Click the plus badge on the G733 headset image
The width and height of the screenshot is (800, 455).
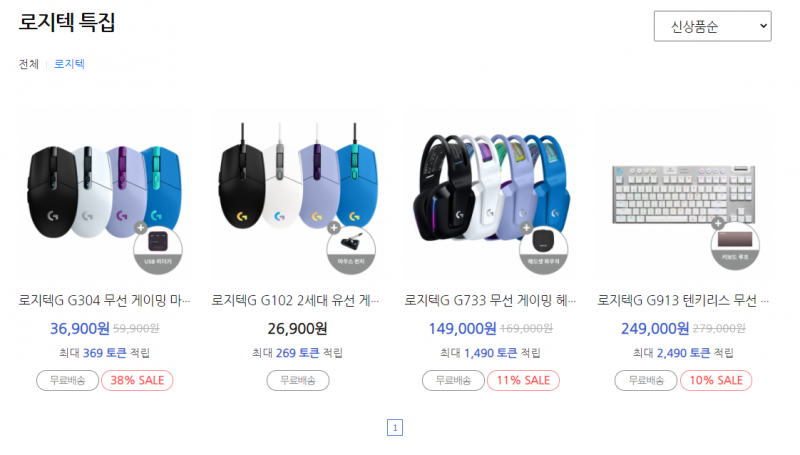pos(527,228)
